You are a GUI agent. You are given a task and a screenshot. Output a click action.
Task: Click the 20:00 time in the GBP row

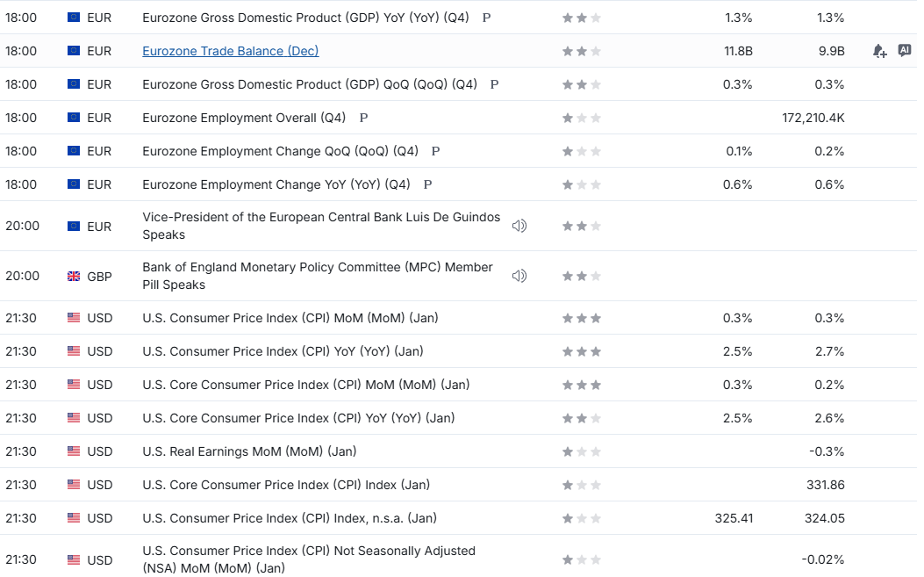23,276
